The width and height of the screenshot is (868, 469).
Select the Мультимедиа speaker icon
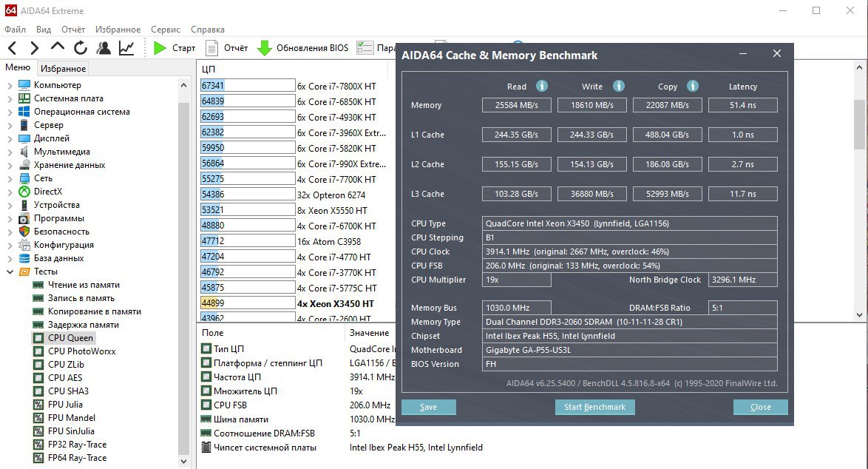click(x=24, y=151)
